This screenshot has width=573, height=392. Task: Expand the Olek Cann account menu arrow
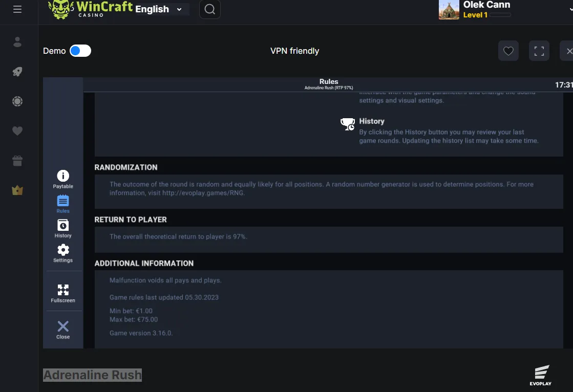click(571, 9)
